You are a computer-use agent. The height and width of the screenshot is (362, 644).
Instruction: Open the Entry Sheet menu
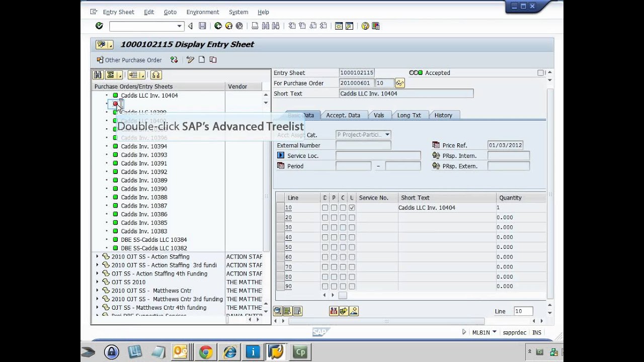tap(118, 12)
